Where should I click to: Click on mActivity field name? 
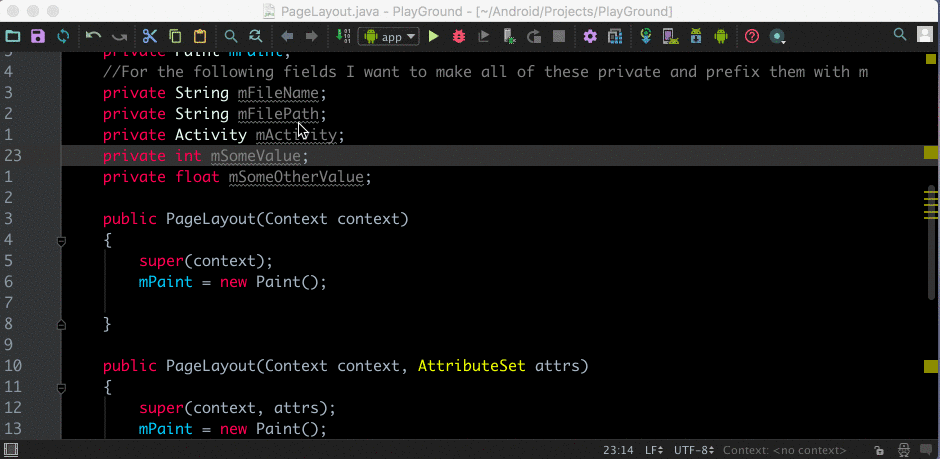[296, 135]
